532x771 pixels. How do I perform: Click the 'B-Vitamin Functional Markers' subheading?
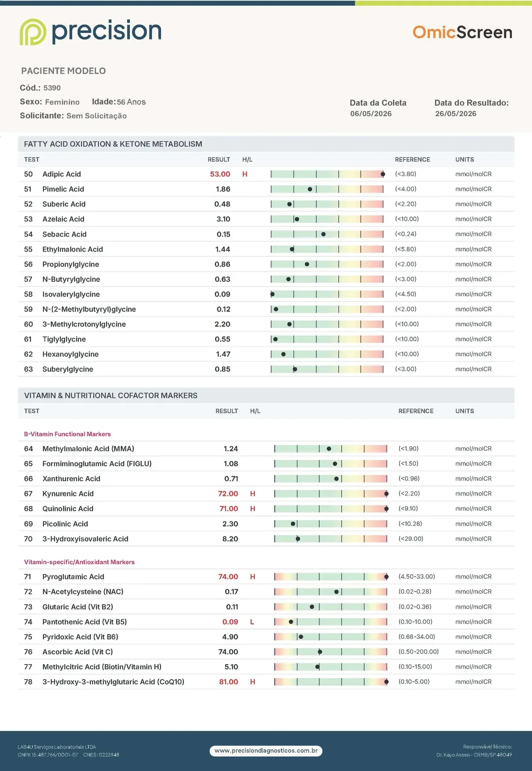[67, 434]
